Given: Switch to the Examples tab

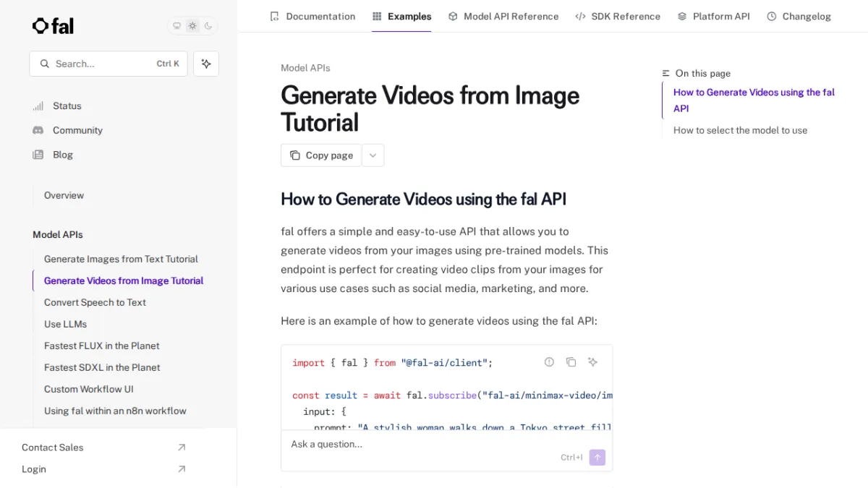Looking at the screenshot, I should tap(401, 16).
